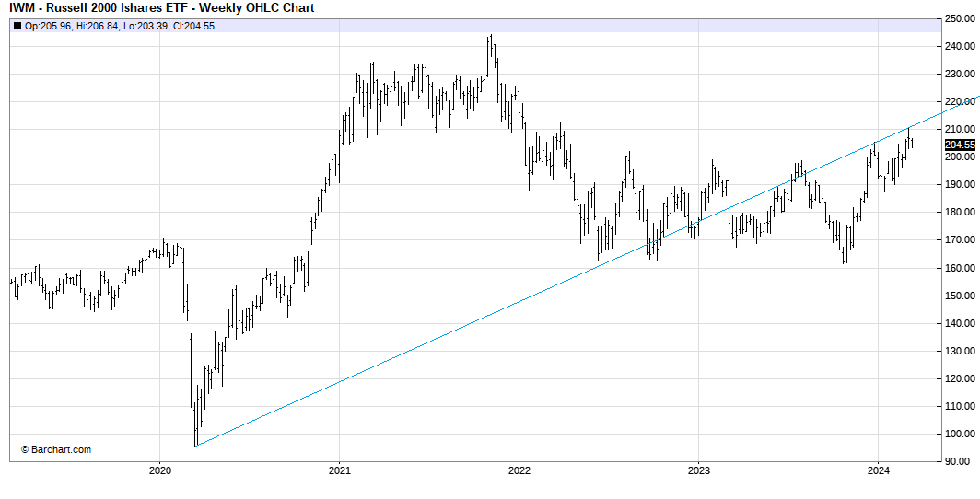Click the 120.00 price axis label

[960, 378]
